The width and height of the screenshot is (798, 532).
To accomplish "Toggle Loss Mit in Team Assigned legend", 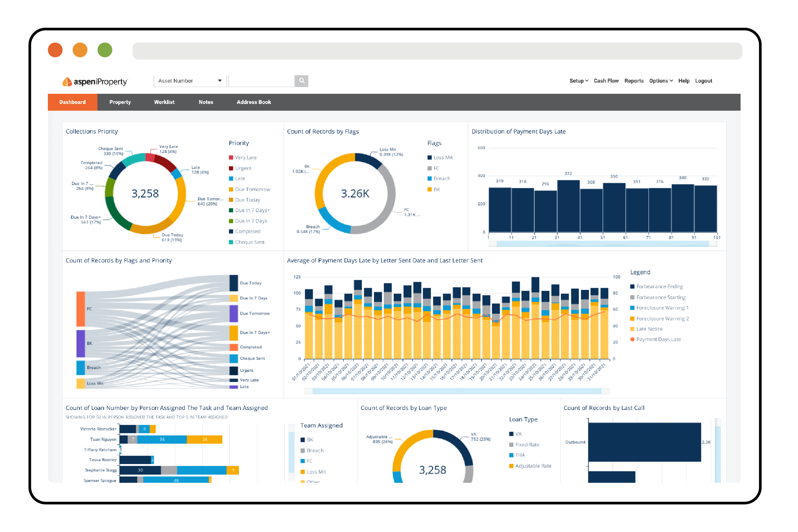I will 313,472.
